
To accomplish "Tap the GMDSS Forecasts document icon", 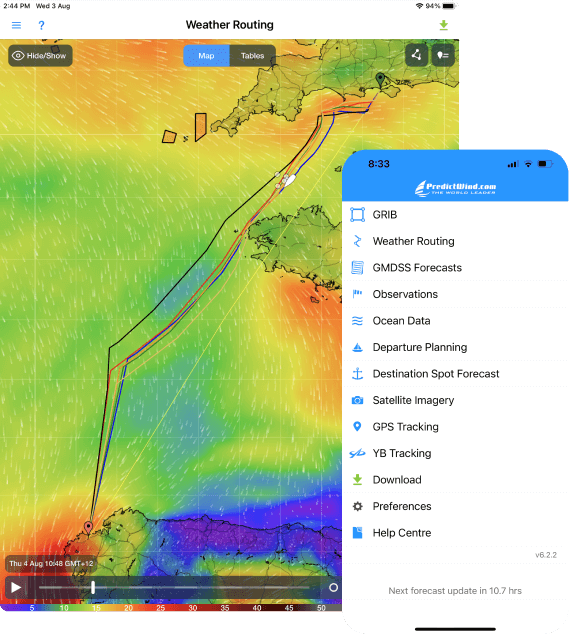I will coord(357,268).
